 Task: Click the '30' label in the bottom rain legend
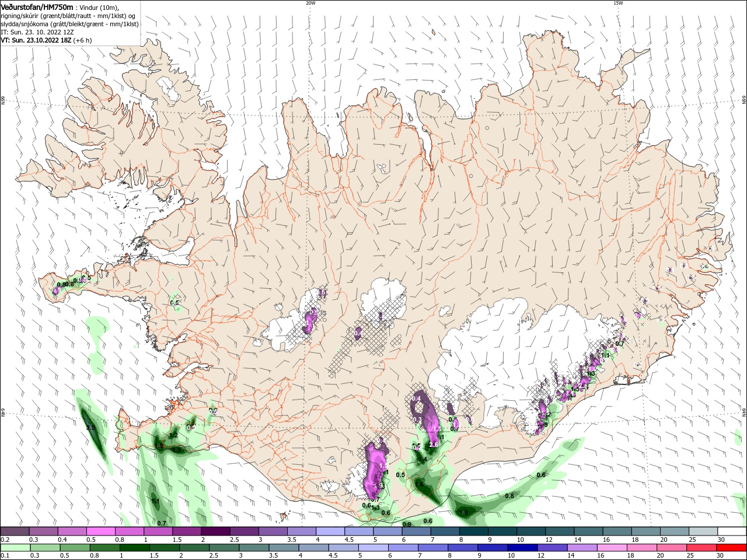721,556
